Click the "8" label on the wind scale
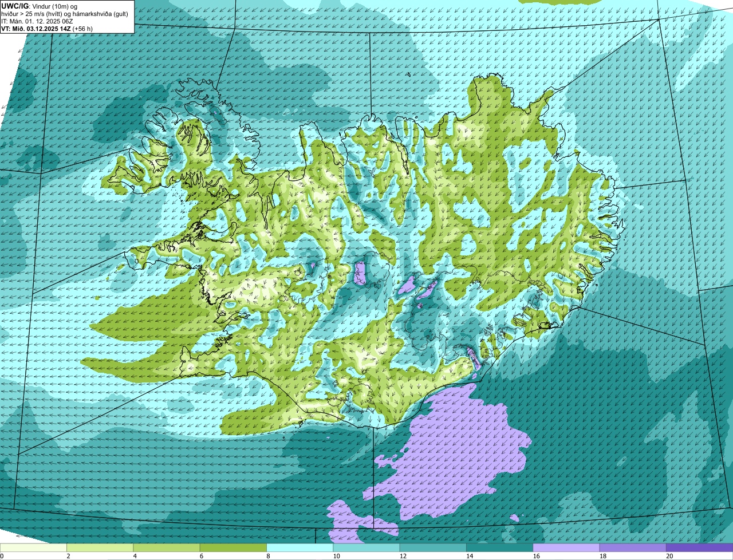This screenshot has width=733, height=560. [x=267, y=556]
